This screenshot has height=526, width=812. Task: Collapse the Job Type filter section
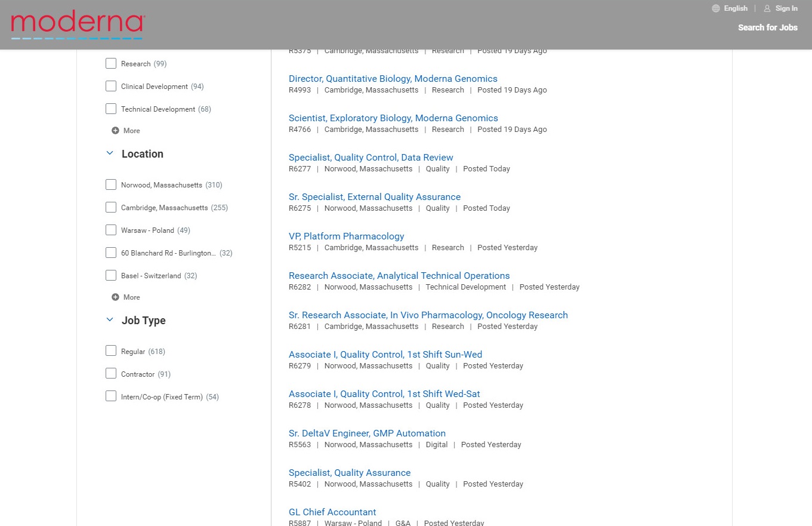[110, 320]
